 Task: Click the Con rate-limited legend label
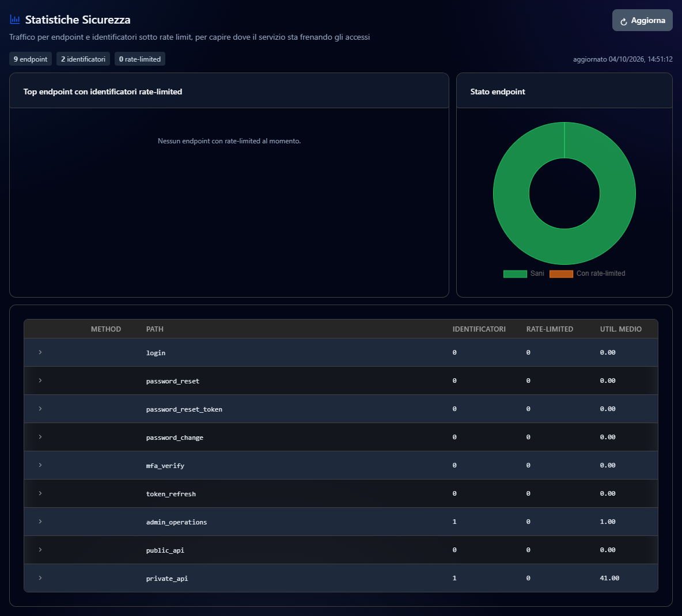click(x=601, y=273)
